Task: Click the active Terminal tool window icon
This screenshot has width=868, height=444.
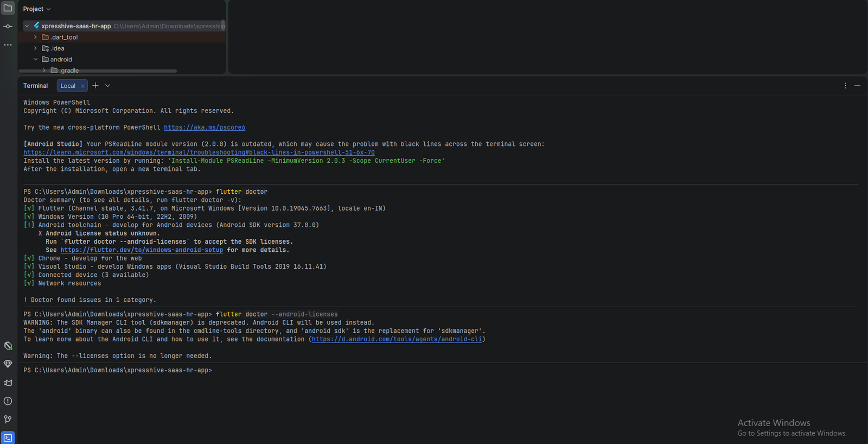Action: 8,437
